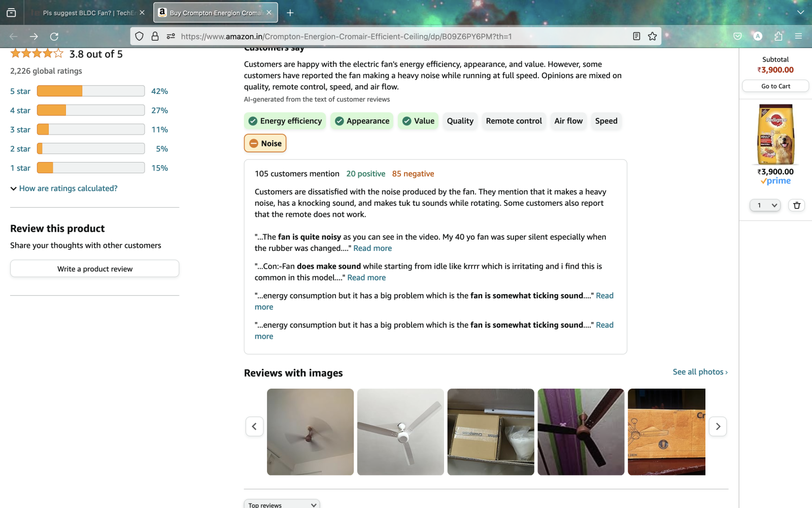812x508 pixels.
Task: Open Top reviews sort dropdown
Action: [282, 504]
